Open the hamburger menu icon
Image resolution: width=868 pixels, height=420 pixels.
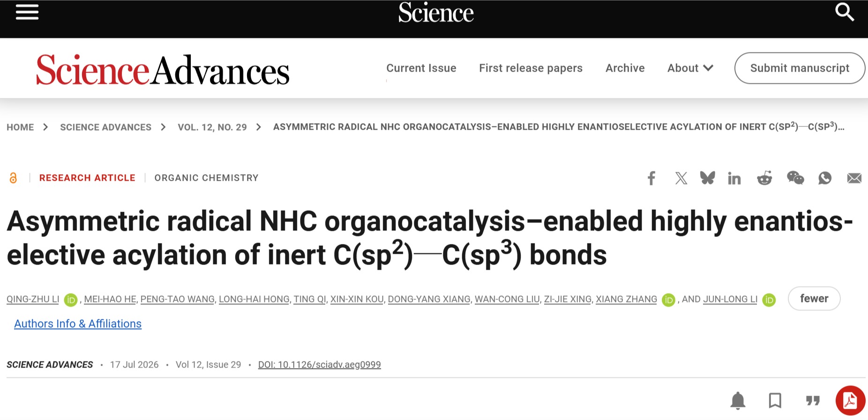coord(27,12)
